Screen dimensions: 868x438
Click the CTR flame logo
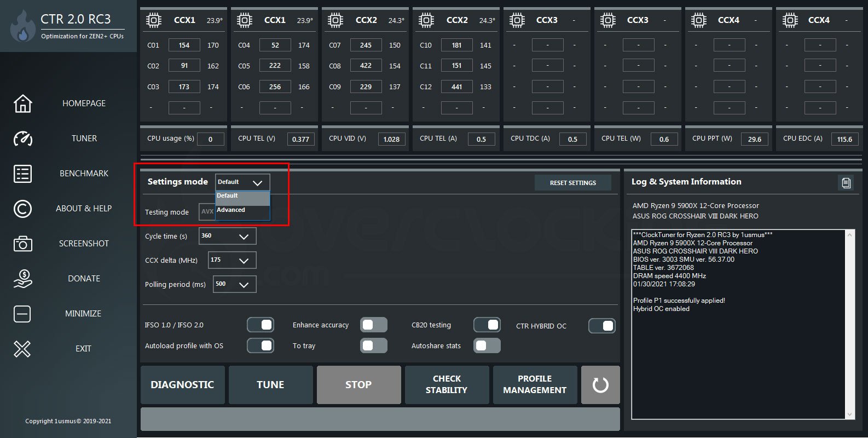click(22, 26)
